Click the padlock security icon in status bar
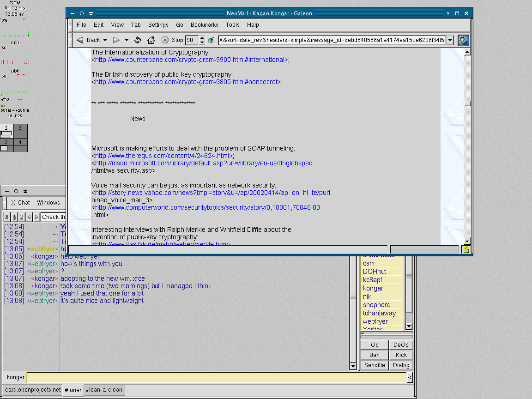Image resolution: width=532 pixels, height=399 pixels. 466,250
